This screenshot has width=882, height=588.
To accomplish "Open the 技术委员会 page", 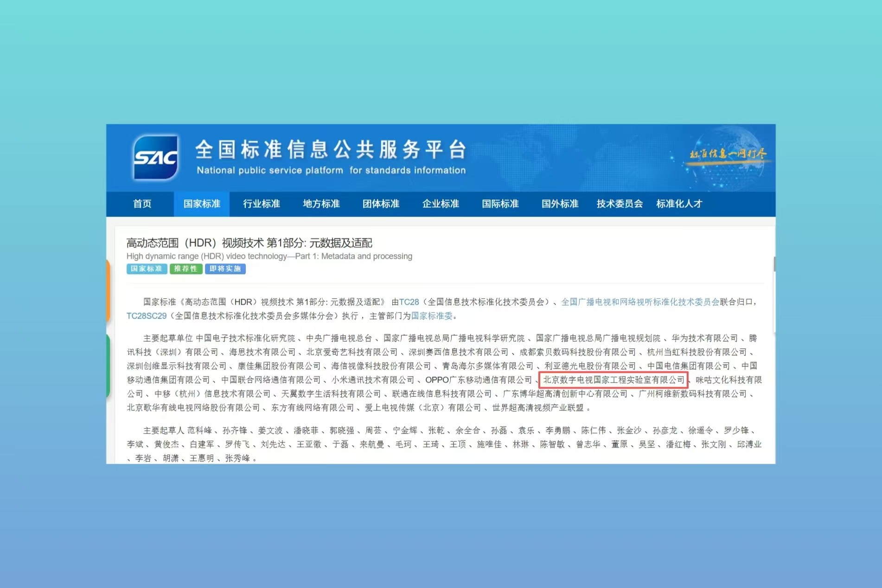I will 620,204.
